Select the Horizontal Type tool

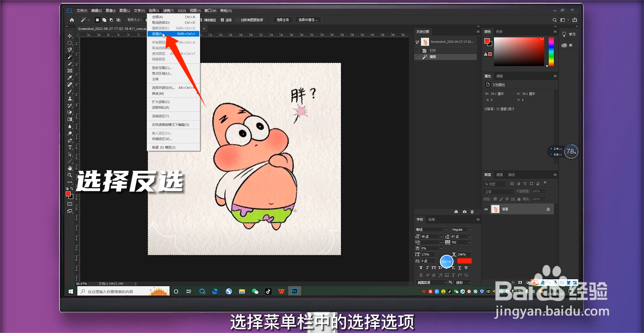pos(70,147)
